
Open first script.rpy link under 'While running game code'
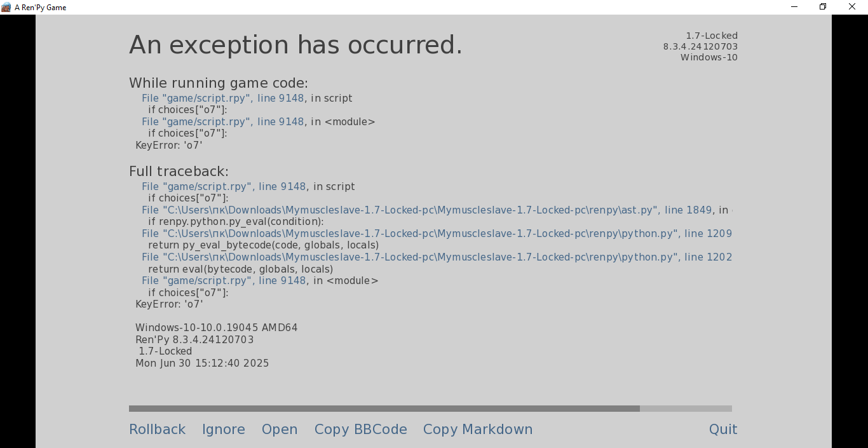click(222, 98)
